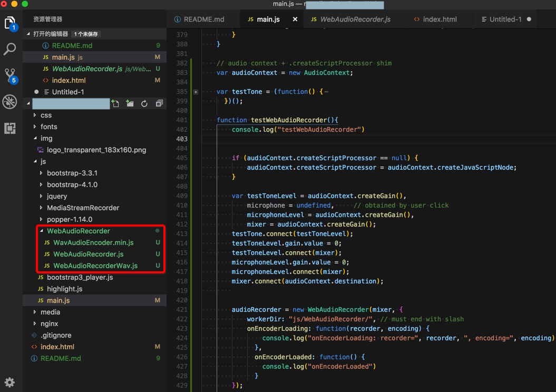
Task: Open the Search view icon
Action: click(x=10, y=50)
